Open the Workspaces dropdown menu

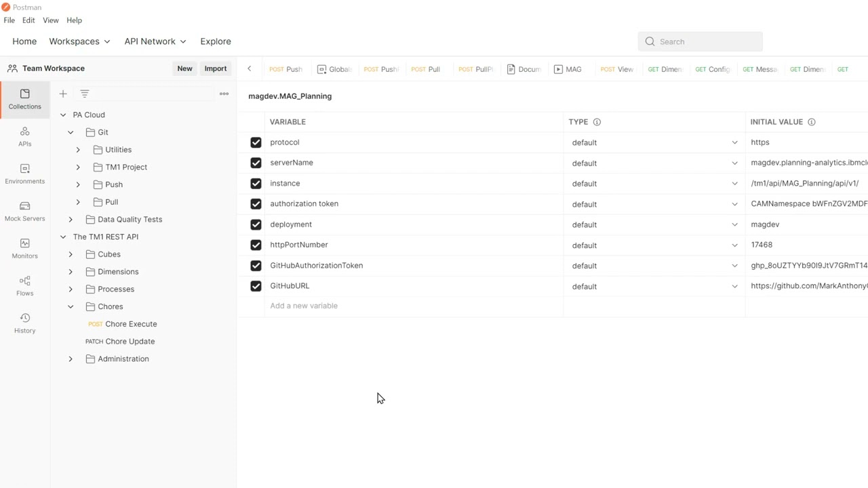tap(79, 41)
